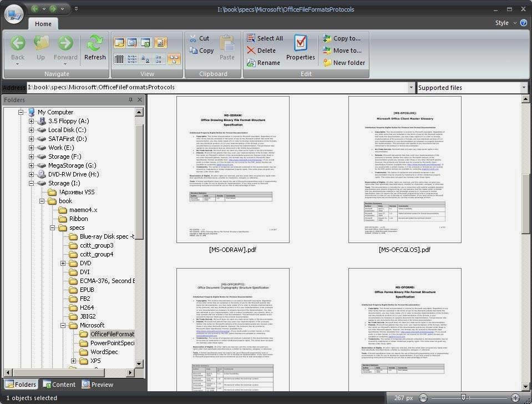Screen dimensions: 532x404
Task: Click Select All in Edit group
Action: tap(265, 38)
